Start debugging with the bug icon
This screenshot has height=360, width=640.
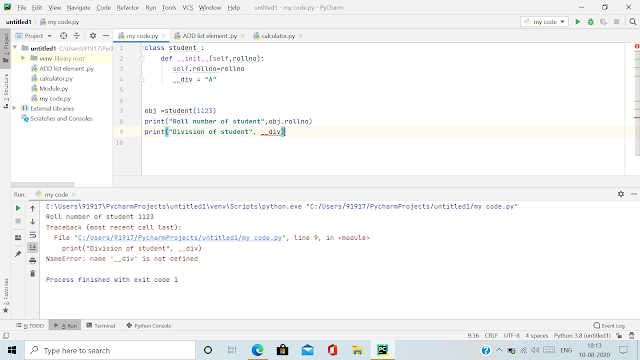591,22
